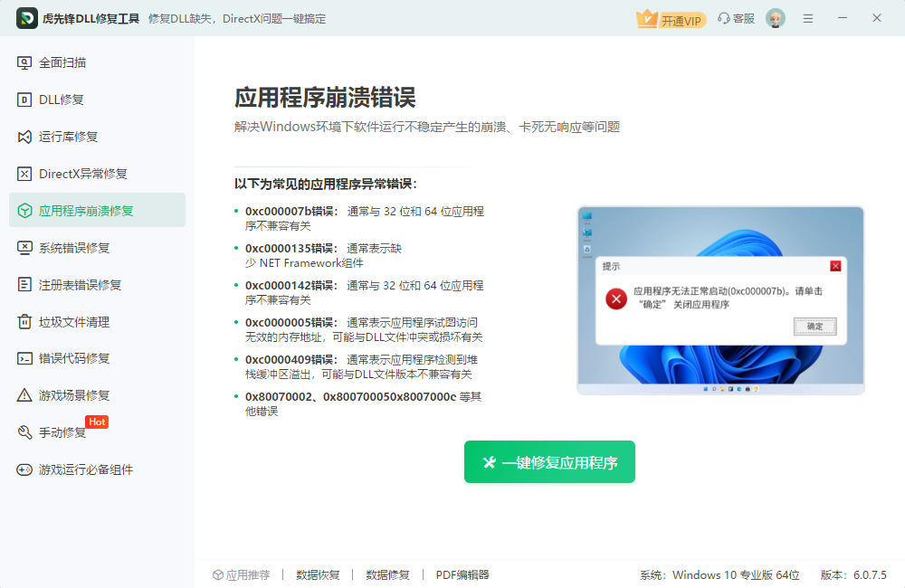This screenshot has height=588, width=905.
Task: Open the hamburger main menu
Action: [x=808, y=18]
